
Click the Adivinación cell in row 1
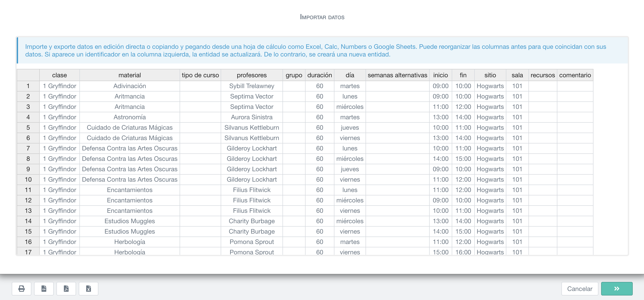130,86
